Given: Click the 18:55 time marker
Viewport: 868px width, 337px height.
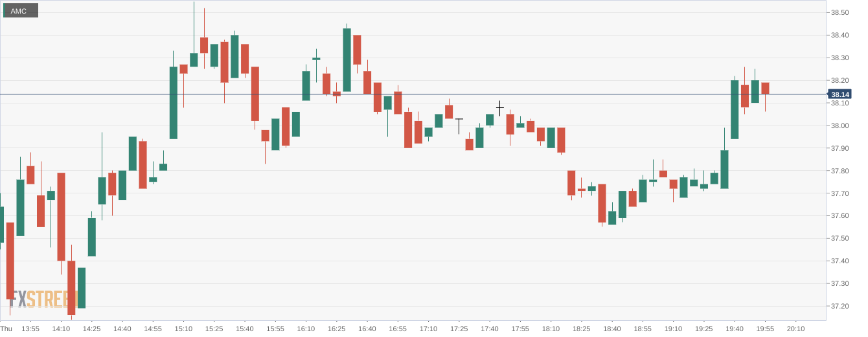Looking at the screenshot, I should [642, 329].
